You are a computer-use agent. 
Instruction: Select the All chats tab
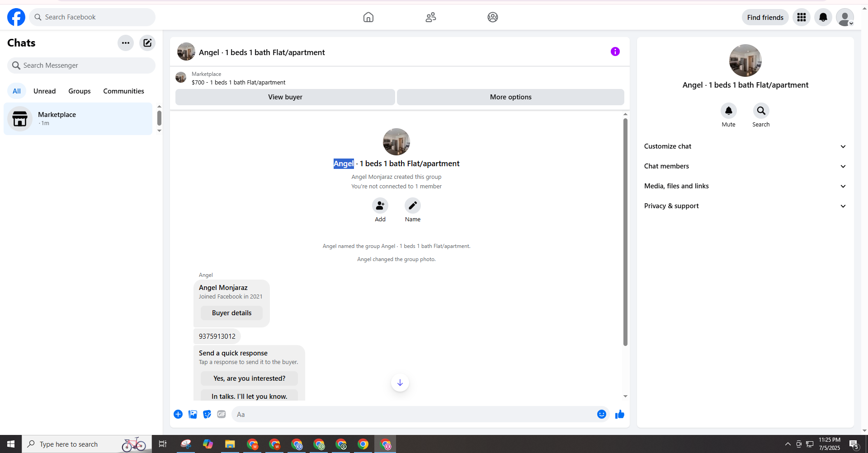[17, 91]
